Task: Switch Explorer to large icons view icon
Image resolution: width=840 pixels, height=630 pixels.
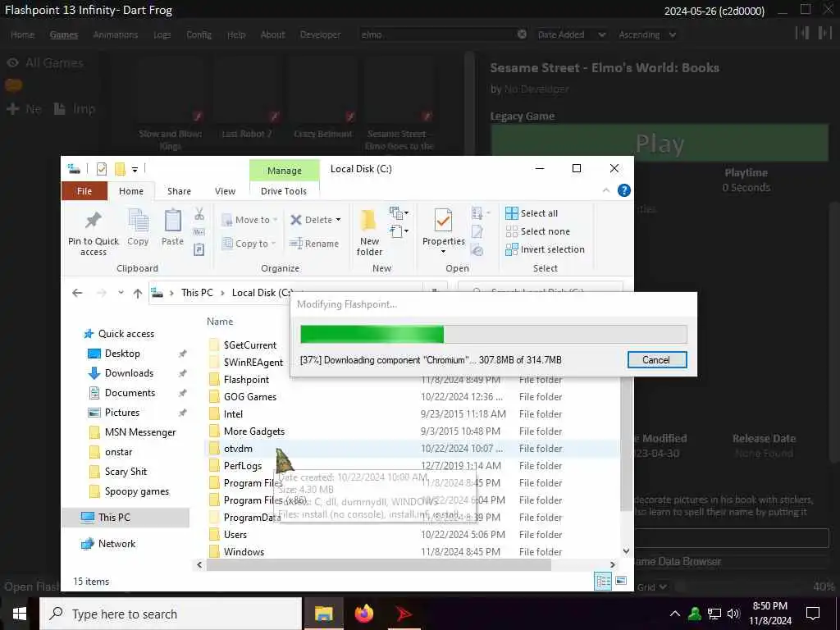Action: pos(621,581)
